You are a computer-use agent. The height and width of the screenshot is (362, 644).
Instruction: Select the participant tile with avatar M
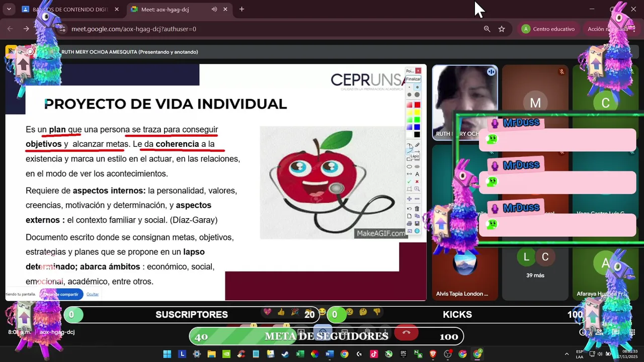535,103
